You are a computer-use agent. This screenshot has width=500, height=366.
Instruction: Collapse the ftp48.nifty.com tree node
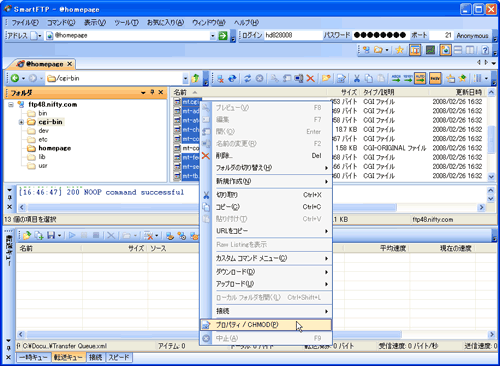(11, 105)
